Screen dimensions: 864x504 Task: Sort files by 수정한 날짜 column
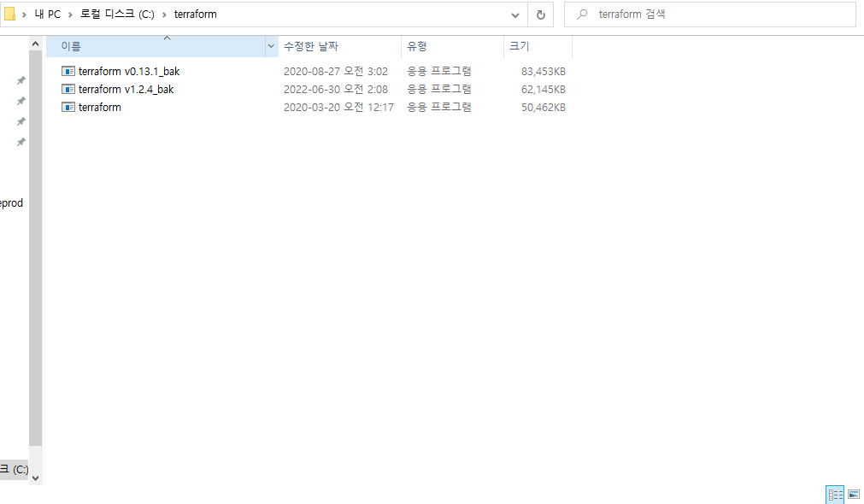pyautogui.click(x=340, y=47)
